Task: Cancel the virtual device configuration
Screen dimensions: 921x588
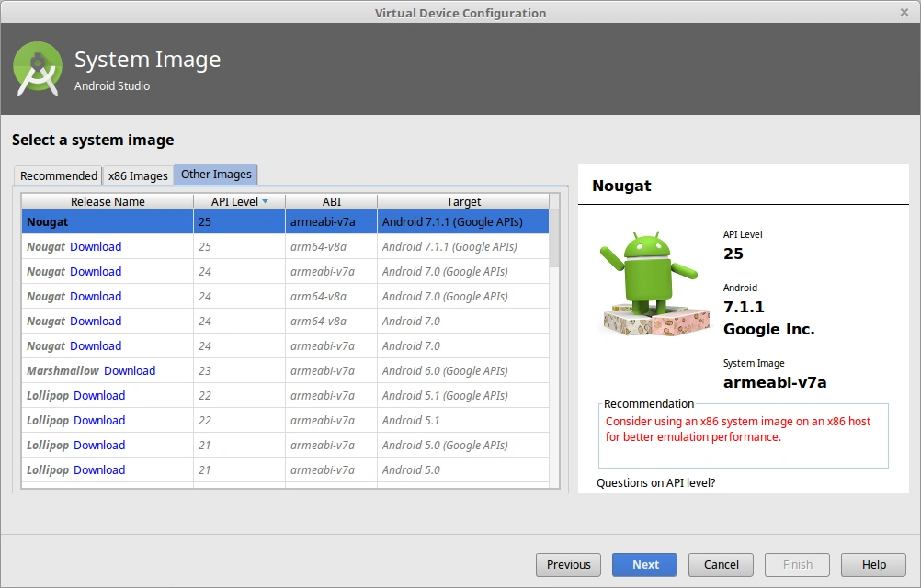Action: (721, 564)
